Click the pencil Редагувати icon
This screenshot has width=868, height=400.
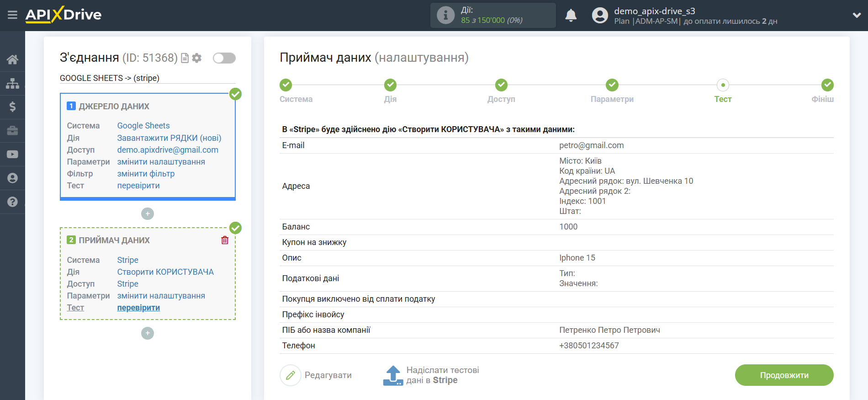coord(291,375)
